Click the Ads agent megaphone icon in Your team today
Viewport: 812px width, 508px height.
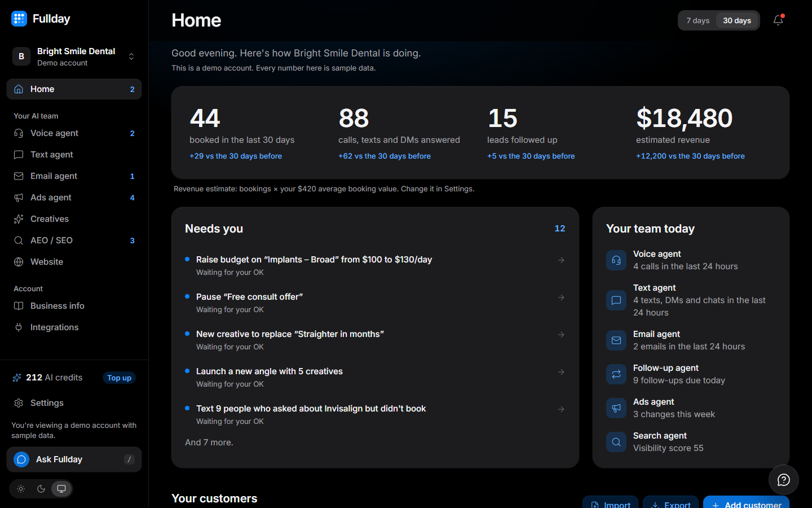point(616,408)
